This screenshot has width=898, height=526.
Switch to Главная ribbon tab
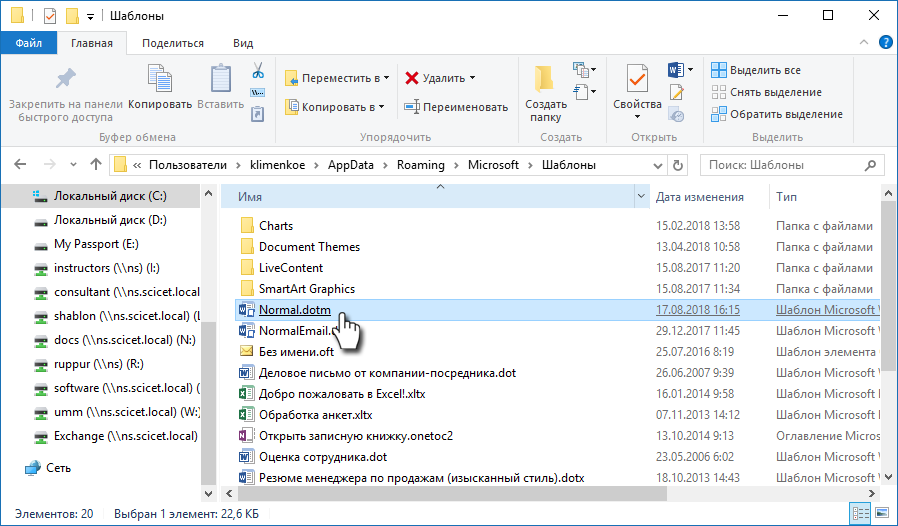pos(92,43)
